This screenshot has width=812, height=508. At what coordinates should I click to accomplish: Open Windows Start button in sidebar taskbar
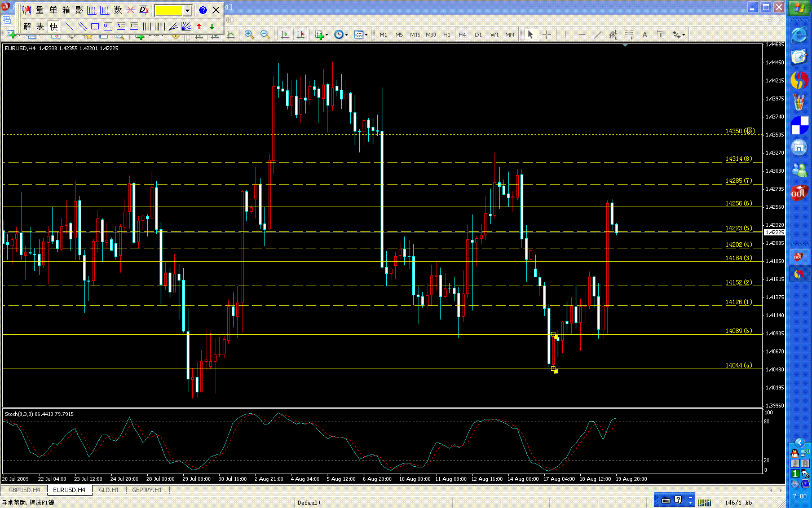pos(799,8)
